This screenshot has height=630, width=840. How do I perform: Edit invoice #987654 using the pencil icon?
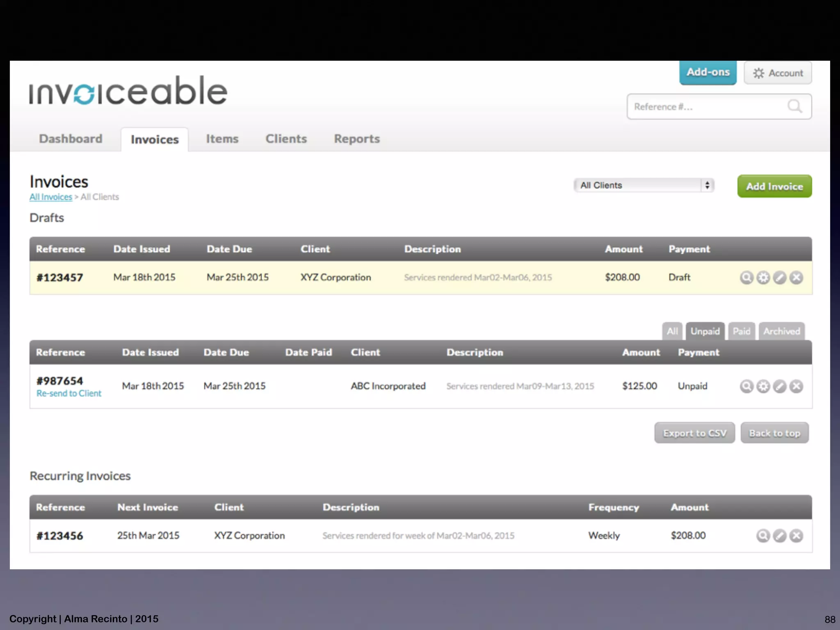coord(780,386)
